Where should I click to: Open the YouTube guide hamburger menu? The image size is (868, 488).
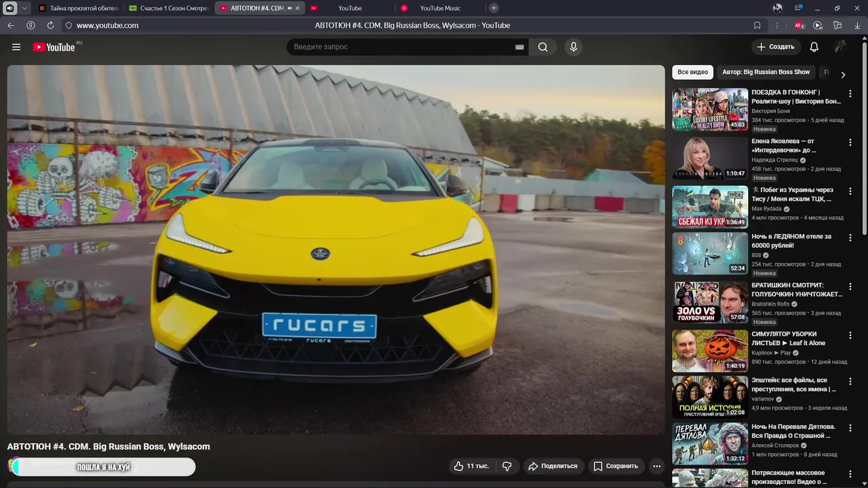pos(16,47)
